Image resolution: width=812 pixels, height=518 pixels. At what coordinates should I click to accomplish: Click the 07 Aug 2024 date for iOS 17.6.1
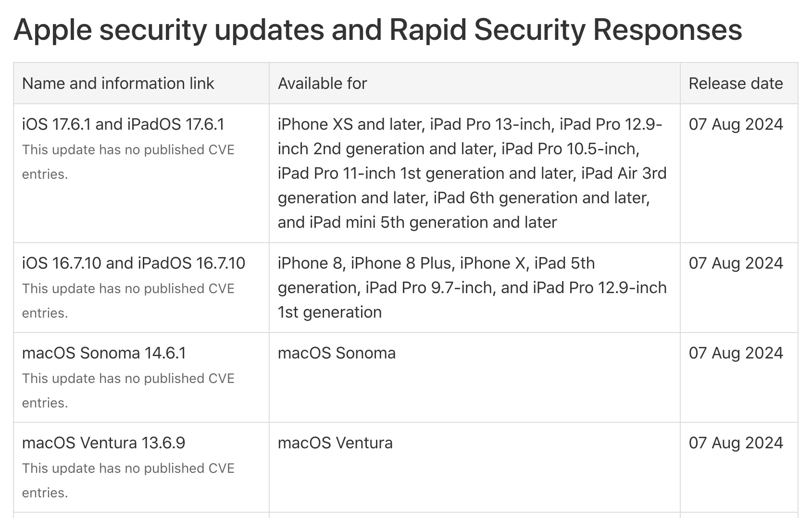(736, 124)
